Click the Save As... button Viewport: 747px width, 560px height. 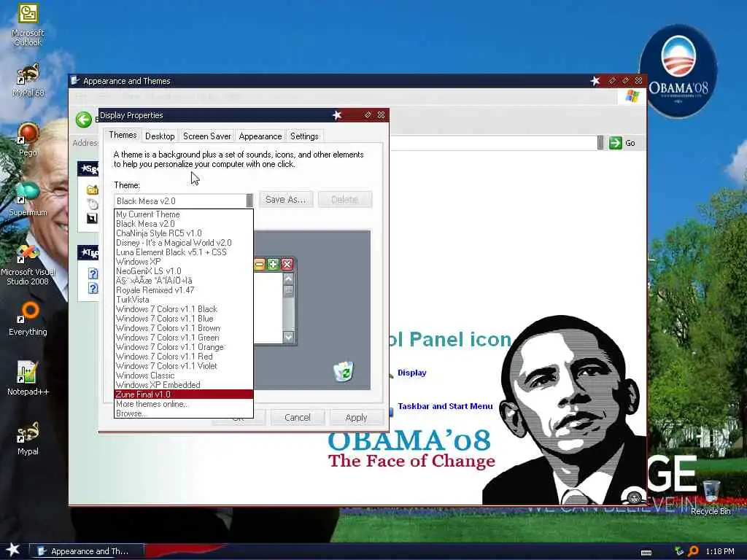coord(286,200)
